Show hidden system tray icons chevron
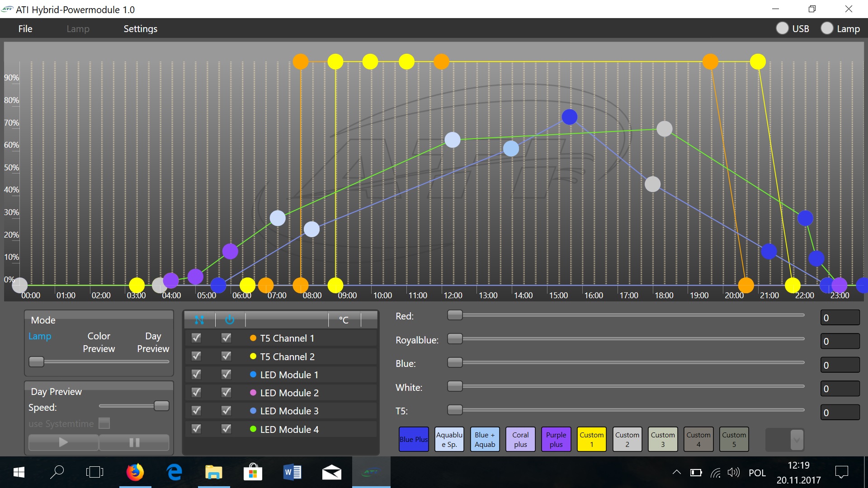The image size is (868, 488). (676, 472)
